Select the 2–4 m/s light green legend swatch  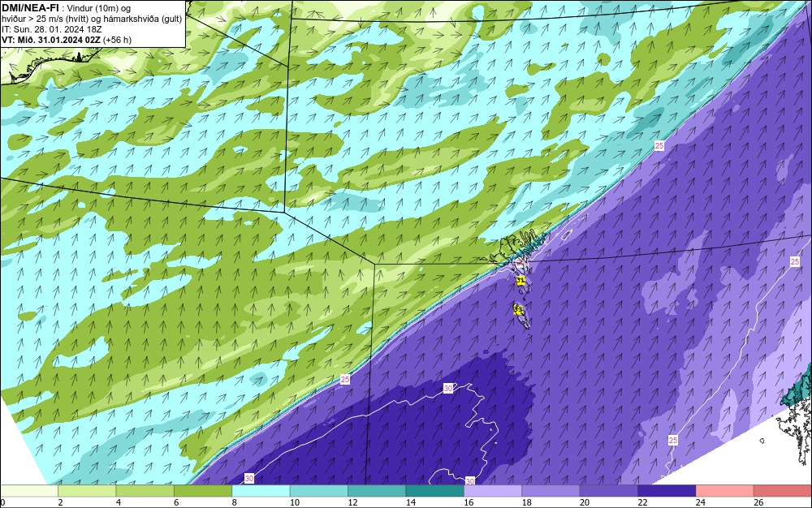[x=87, y=491]
